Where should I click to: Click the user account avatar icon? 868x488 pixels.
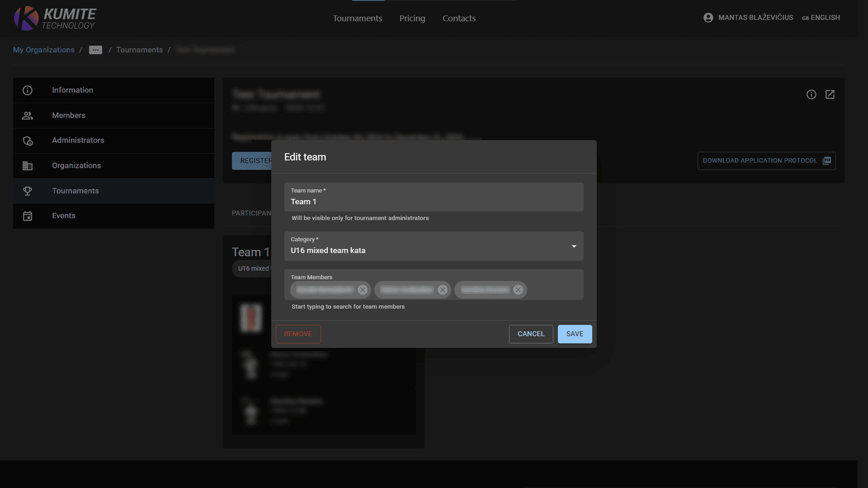click(708, 18)
